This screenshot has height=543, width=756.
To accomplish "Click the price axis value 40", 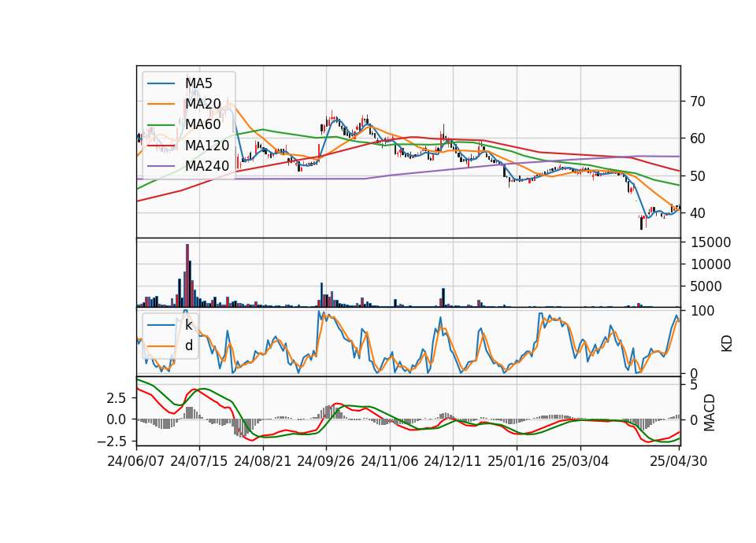I will click(x=698, y=213).
